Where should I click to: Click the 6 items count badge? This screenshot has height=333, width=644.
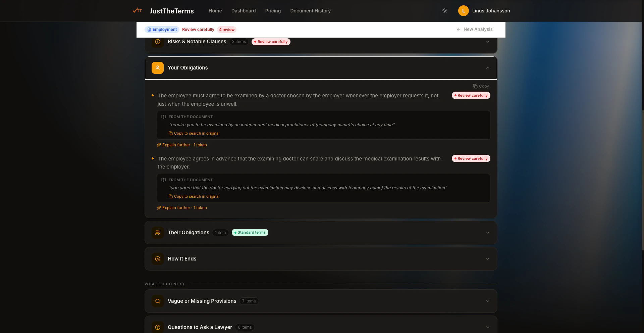tap(245, 327)
